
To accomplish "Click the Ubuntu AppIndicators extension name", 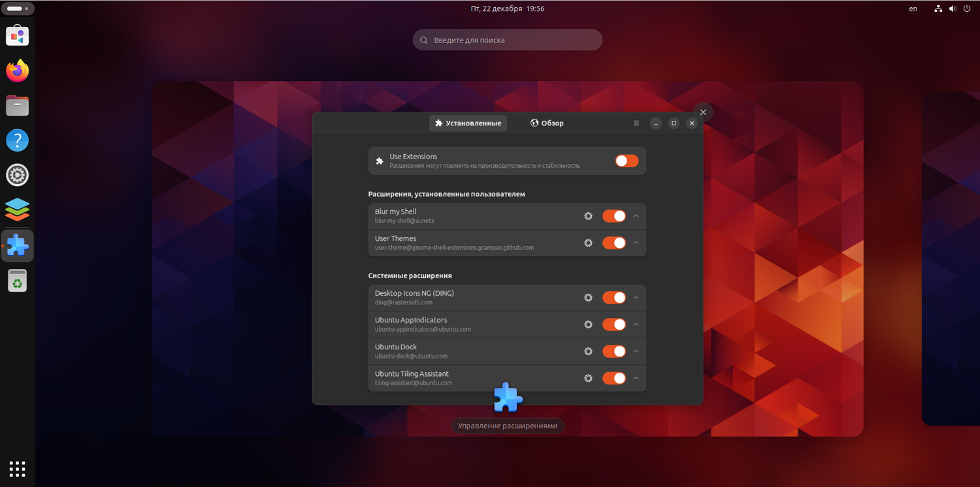I will [411, 320].
